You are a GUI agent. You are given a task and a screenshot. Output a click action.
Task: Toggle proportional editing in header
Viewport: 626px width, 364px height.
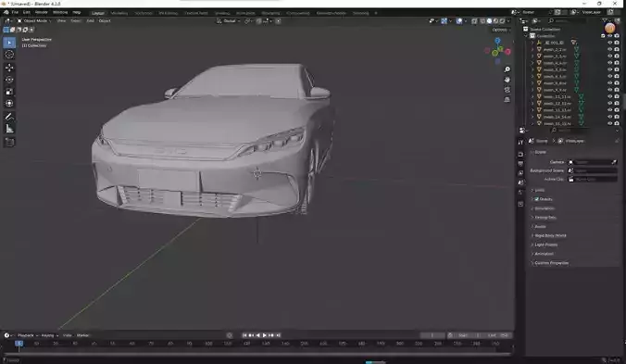tap(278, 20)
